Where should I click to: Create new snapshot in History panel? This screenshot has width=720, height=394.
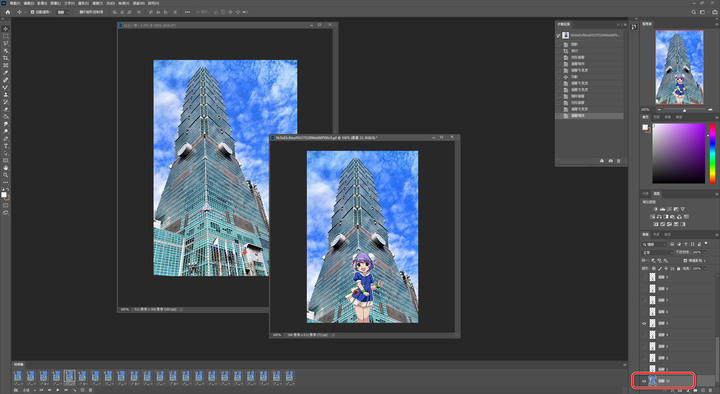pyautogui.click(x=610, y=161)
